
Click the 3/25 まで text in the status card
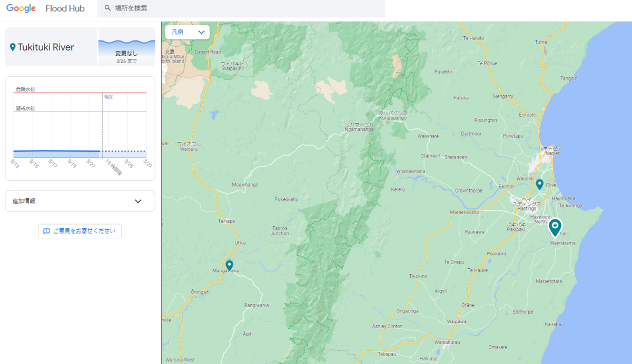(126, 61)
